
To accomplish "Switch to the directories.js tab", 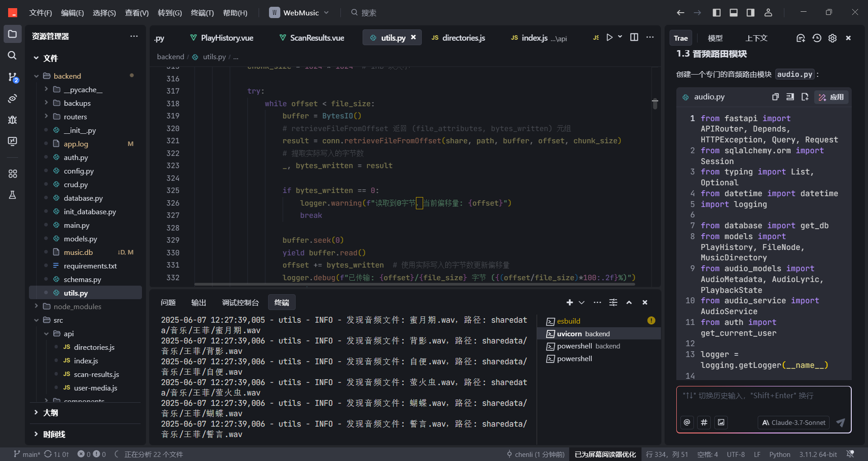I will point(459,38).
